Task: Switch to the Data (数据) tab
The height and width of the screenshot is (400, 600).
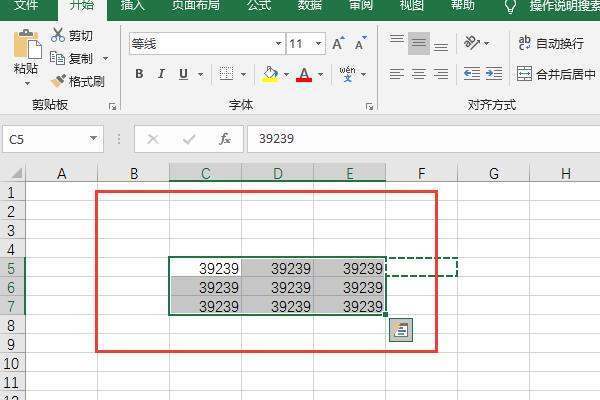Action: pyautogui.click(x=310, y=6)
